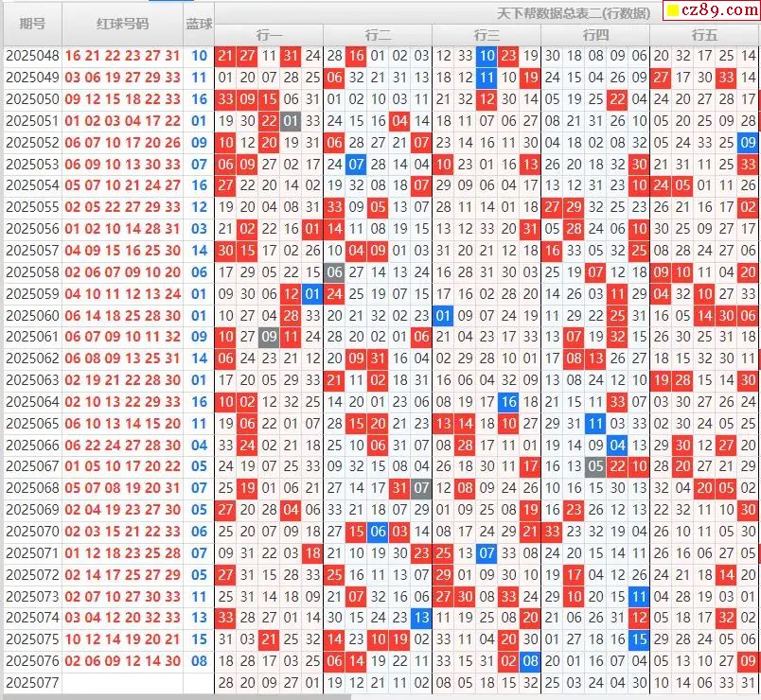Screen dimensions: 761x700
Task: Select issue number 2025055
Action: pyautogui.click(x=32, y=207)
